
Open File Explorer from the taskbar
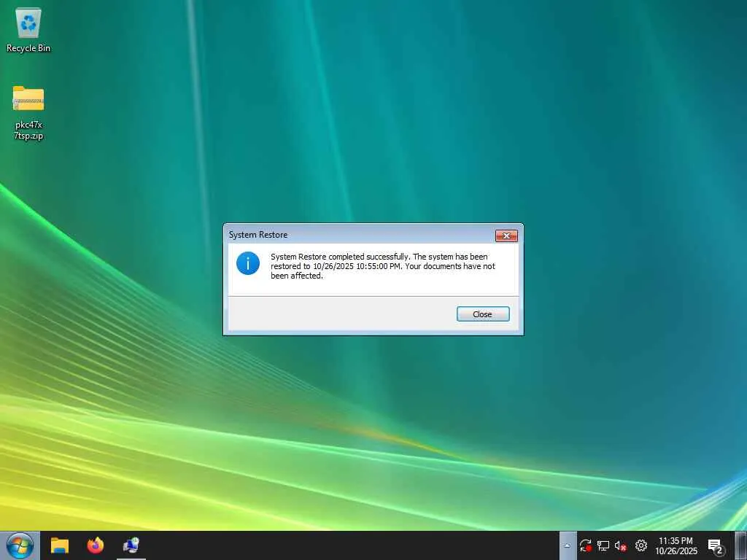(60, 545)
